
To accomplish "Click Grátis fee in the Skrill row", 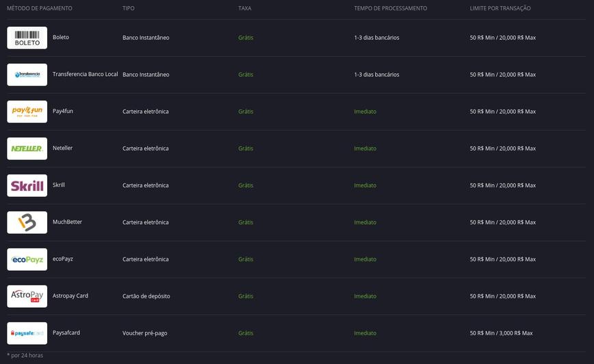I will [x=246, y=185].
